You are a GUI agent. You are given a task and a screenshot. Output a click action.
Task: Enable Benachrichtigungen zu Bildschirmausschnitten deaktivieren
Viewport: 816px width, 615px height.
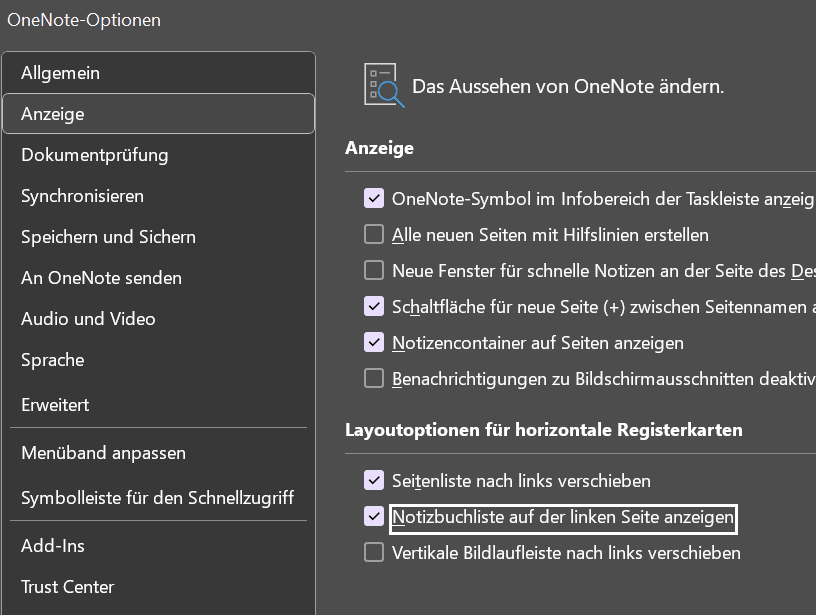tap(374, 378)
